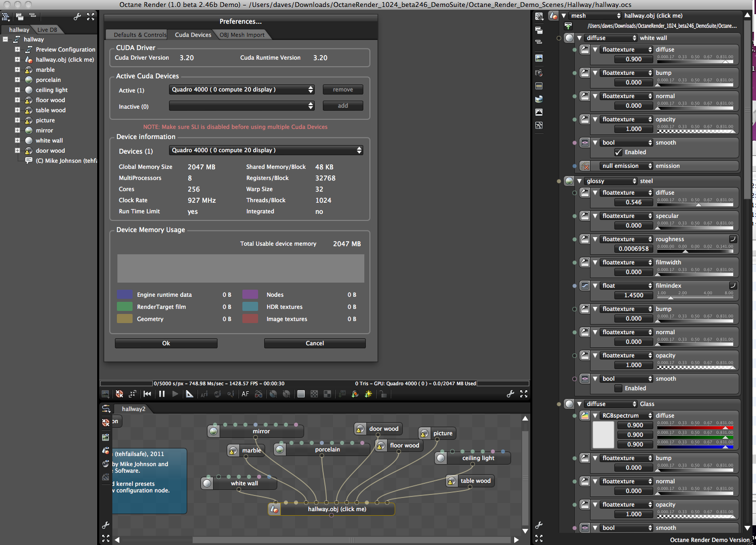This screenshot has height=545, width=756.
Task: Click the door wood node in graph
Action: [x=378, y=429]
